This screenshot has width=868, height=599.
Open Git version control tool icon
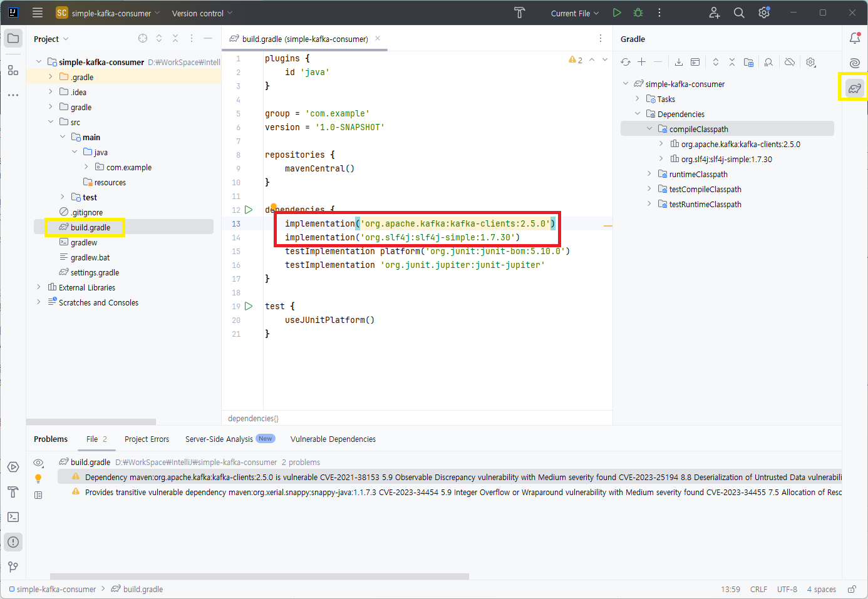point(13,567)
